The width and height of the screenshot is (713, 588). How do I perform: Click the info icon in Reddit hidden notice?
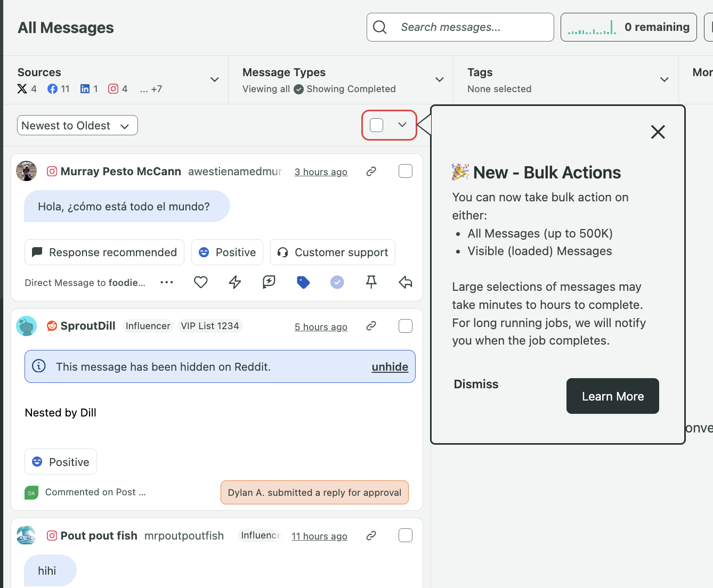39,366
